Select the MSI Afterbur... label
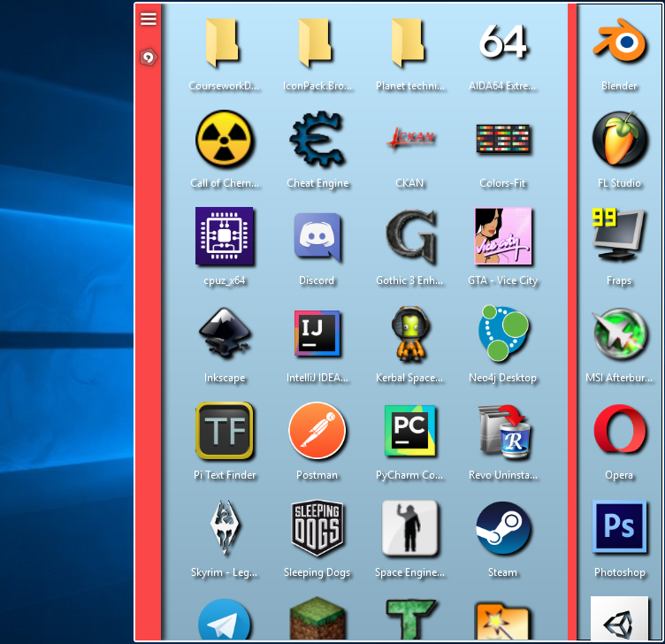The image size is (665, 644). click(619, 378)
